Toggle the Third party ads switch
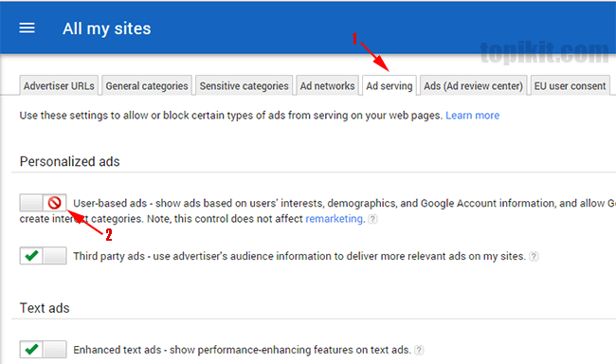 [44, 256]
